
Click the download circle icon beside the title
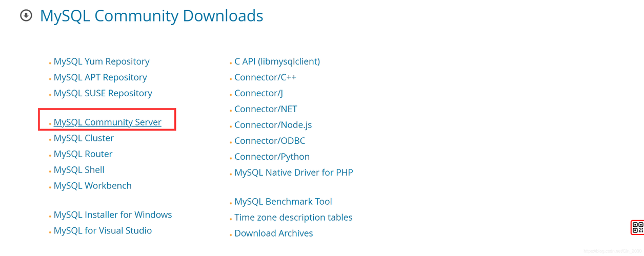coord(26,16)
